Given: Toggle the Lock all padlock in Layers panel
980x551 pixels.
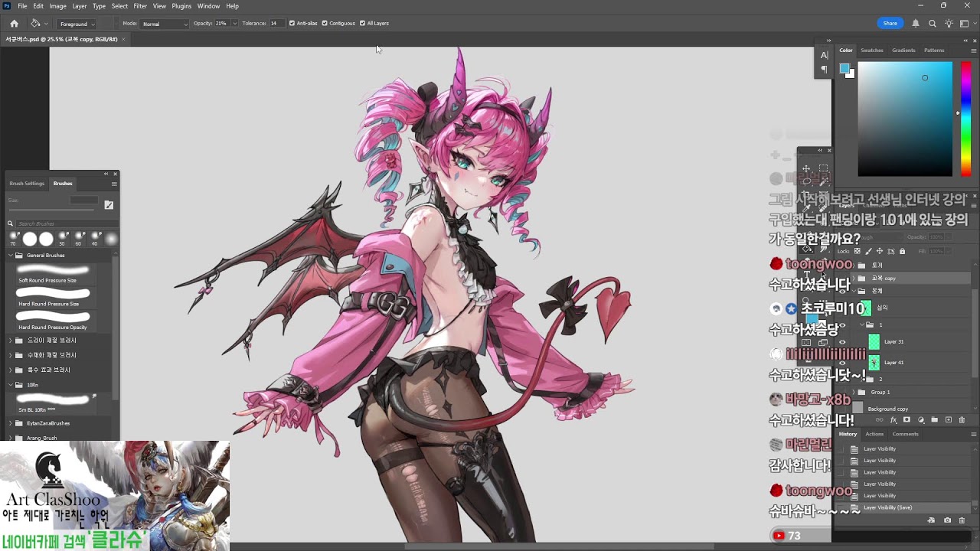Looking at the screenshot, I should (x=902, y=251).
